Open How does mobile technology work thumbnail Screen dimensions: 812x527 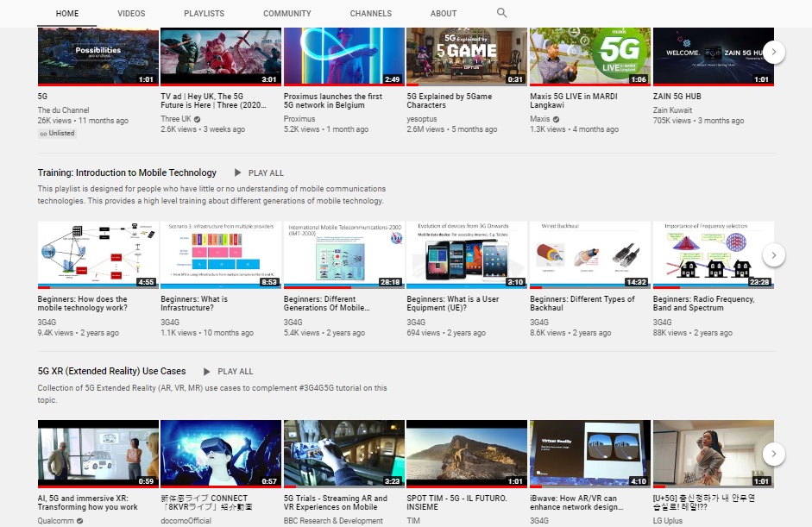coord(98,254)
